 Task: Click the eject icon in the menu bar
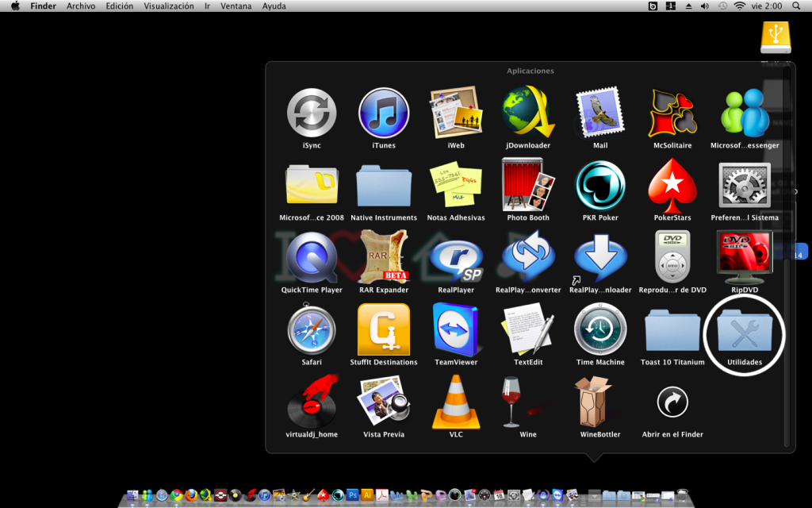688,6
